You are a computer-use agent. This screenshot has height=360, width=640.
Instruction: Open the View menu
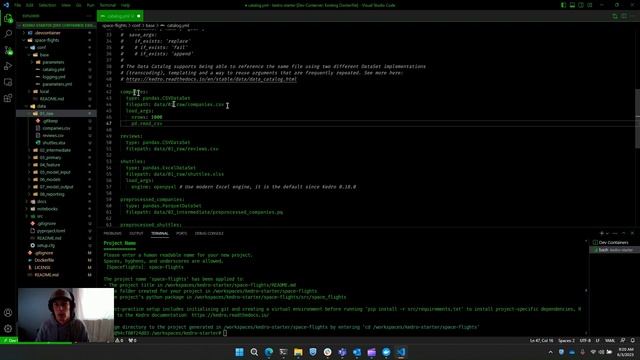point(66,5)
